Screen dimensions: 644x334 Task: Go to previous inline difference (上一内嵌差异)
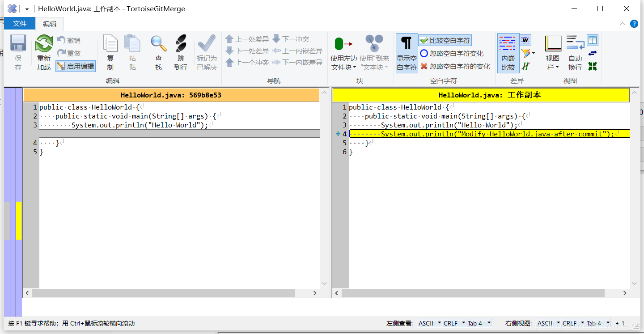pos(297,51)
